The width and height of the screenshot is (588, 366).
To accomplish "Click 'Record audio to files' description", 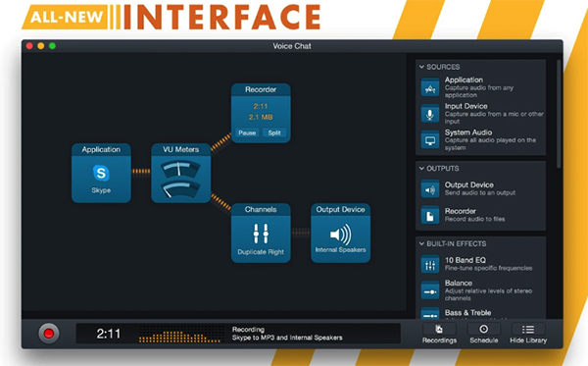I will tap(474, 219).
